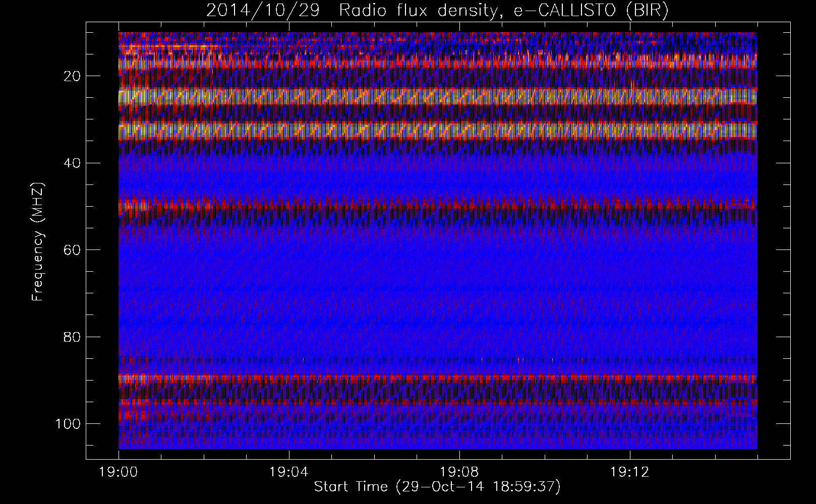Click the plot title "2014/10/29 Radio flux density, e-CALLISTO (BIR)"
Screen dimensions: 816x504
pyautogui.click(x=437, y=11)
